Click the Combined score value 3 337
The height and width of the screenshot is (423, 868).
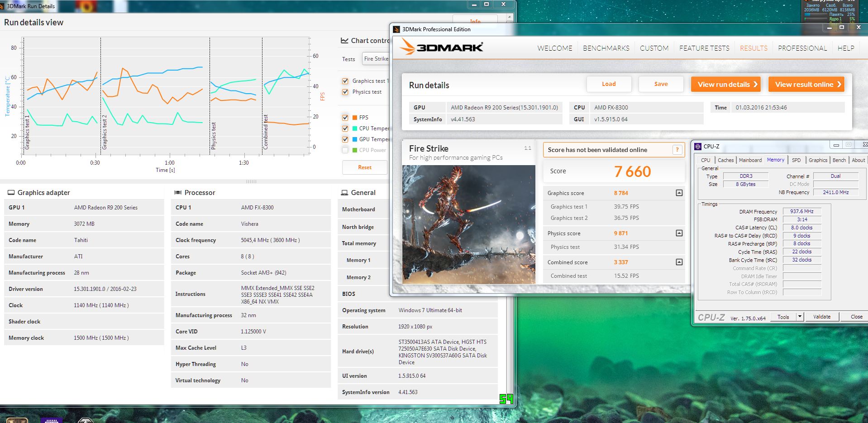click(621, 262)
